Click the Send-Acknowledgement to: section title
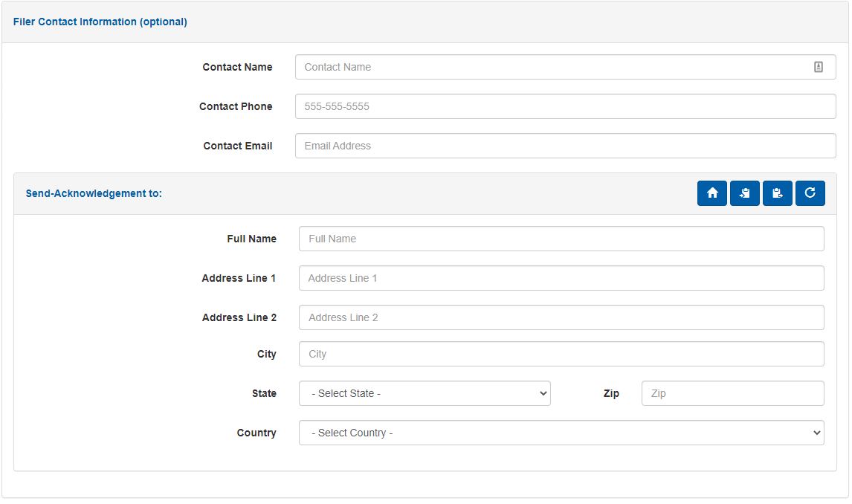 (94, 193)
